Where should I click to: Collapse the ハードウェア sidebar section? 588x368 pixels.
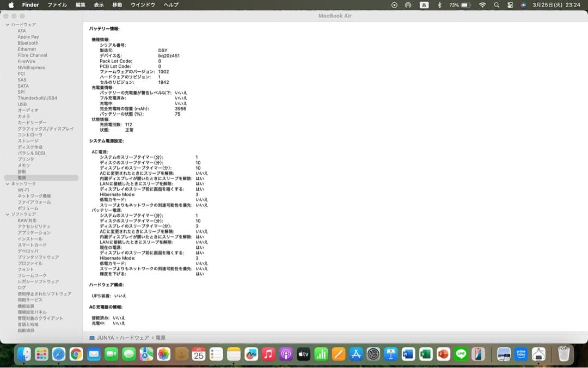coord(8,24)
